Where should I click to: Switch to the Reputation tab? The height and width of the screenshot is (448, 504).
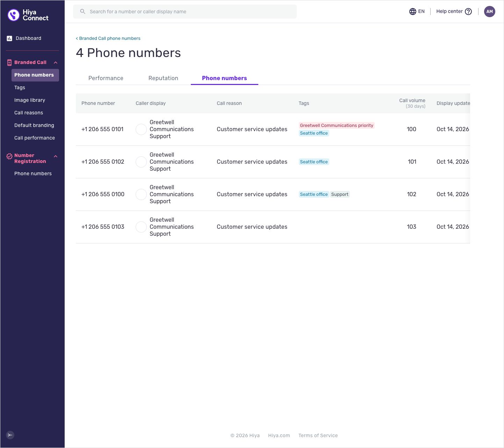[163, 78]
